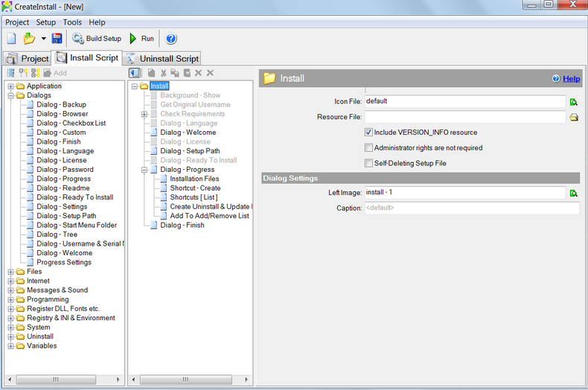Expand the Files folder
The image size is (588, 390).
pyautogui.click(x=11, y=272)
